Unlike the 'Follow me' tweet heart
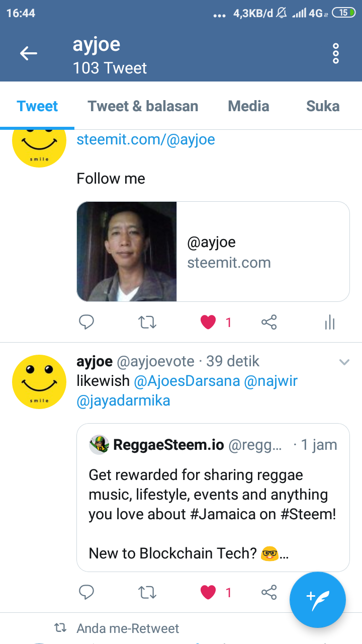The image size is (362, 644). tap(208, 322)
